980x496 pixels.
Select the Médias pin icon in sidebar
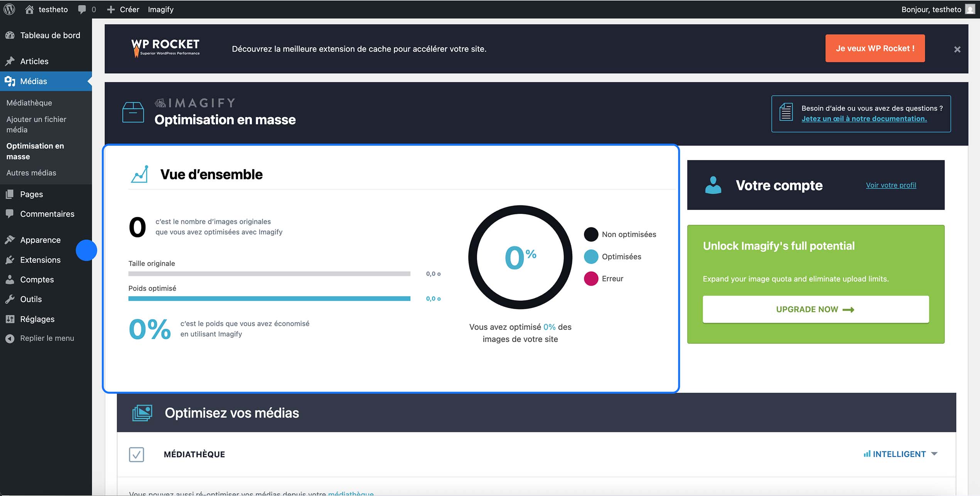pos(10,81)
